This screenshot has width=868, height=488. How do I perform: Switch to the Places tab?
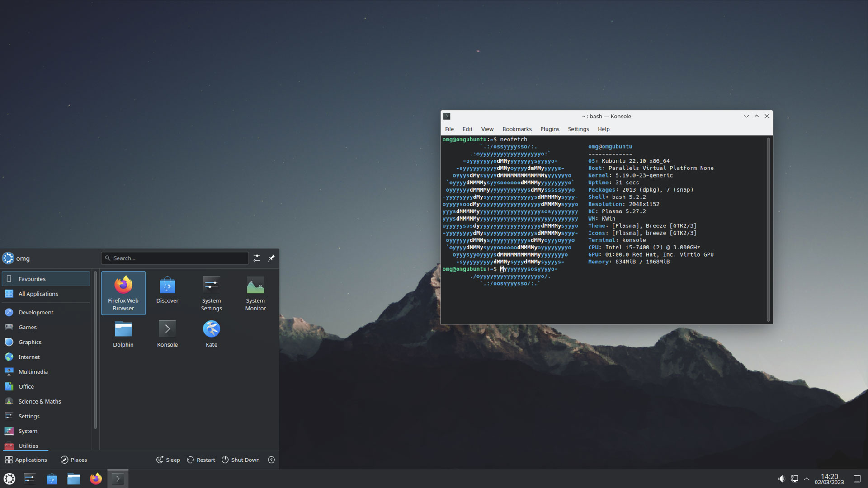point(74,460)
